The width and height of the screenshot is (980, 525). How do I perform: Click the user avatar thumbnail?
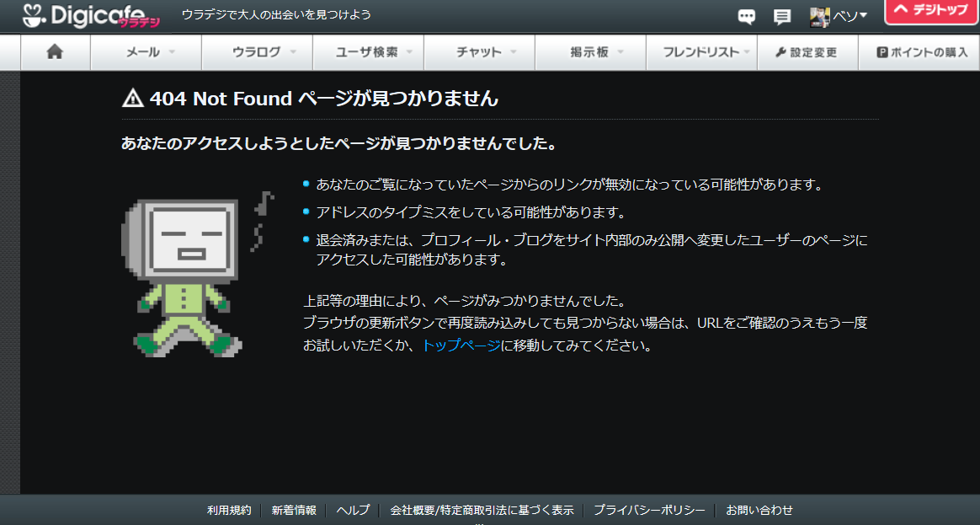(819, 16)
